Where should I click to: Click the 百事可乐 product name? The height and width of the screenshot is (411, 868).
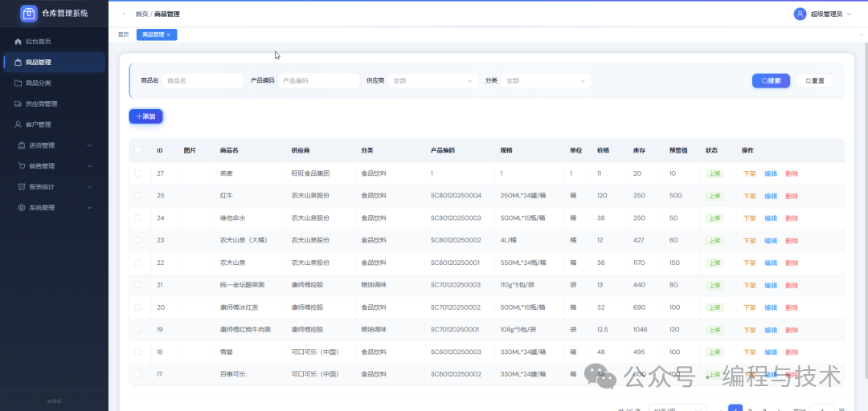233,375
